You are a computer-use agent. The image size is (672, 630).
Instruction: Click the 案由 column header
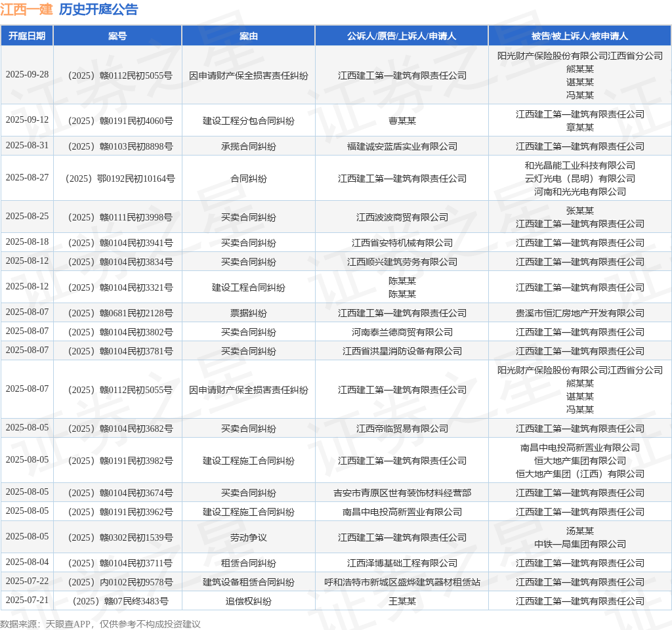pyautogui.click(x=249, y=36)
